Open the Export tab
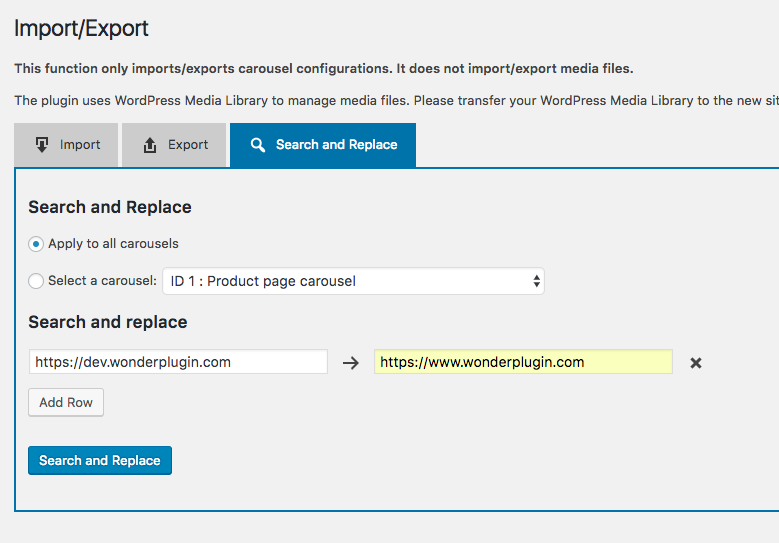 tap(174, 145)
